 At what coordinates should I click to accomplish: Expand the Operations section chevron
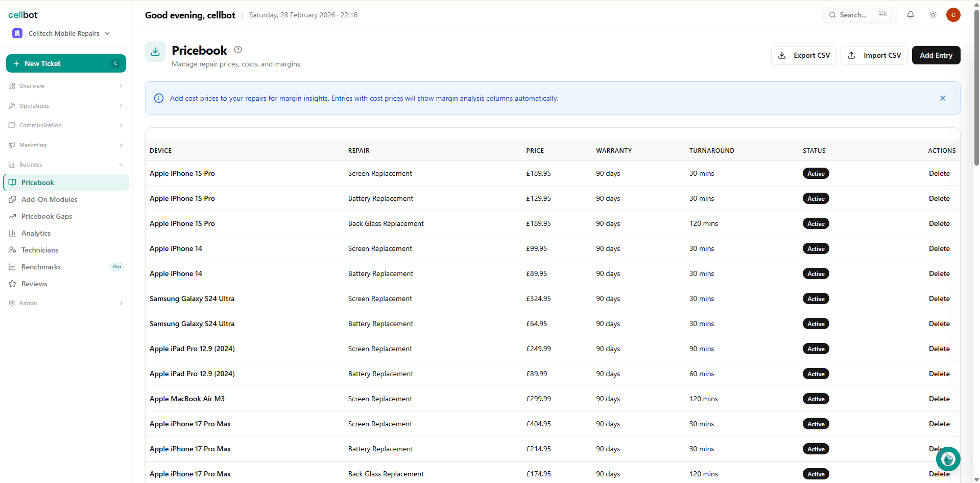coord(121,106)
